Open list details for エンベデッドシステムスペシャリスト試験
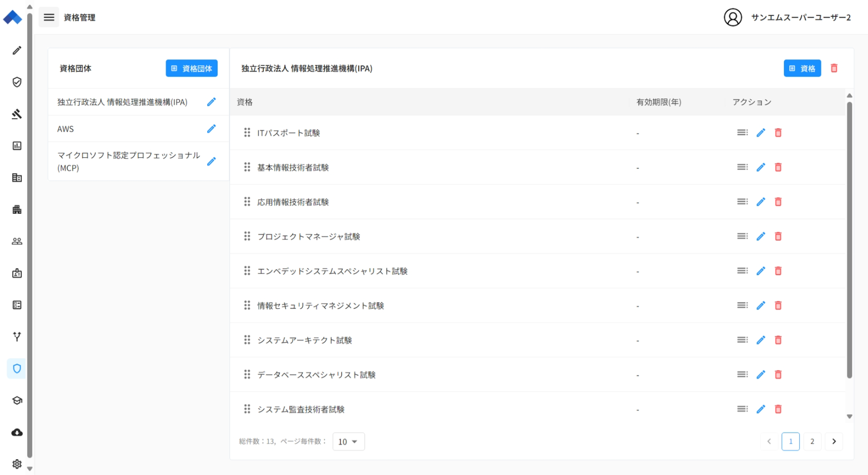 (742, 271)
